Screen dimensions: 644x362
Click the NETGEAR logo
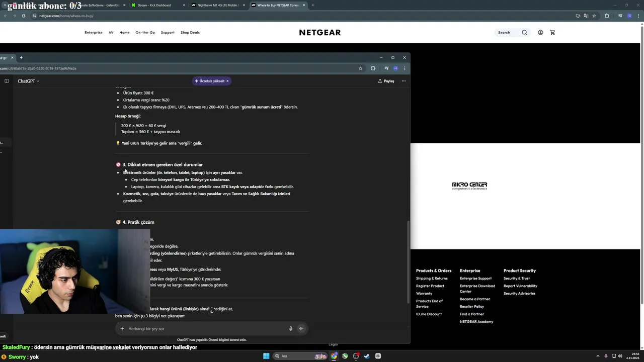pyautogui.click(x=320, y=33)
